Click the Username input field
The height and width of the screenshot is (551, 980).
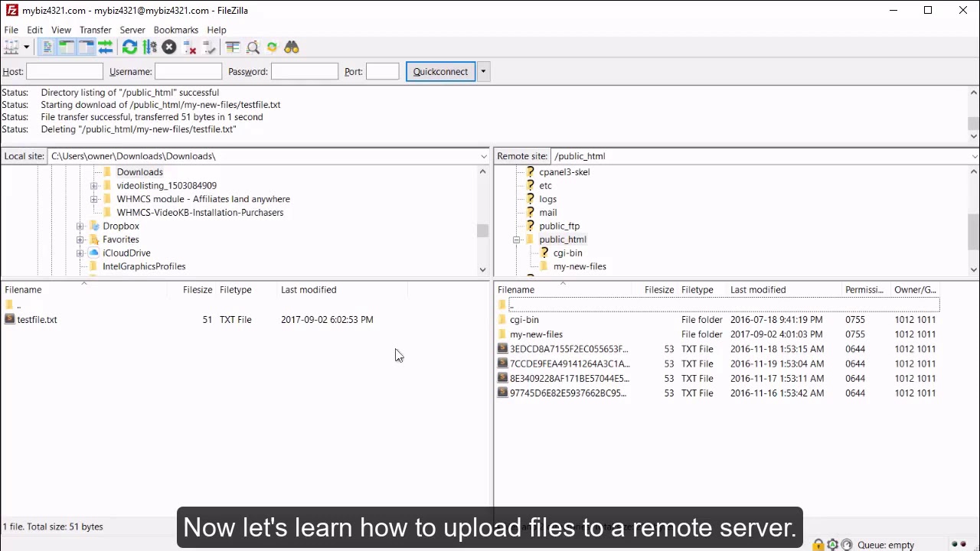[188, 71]
